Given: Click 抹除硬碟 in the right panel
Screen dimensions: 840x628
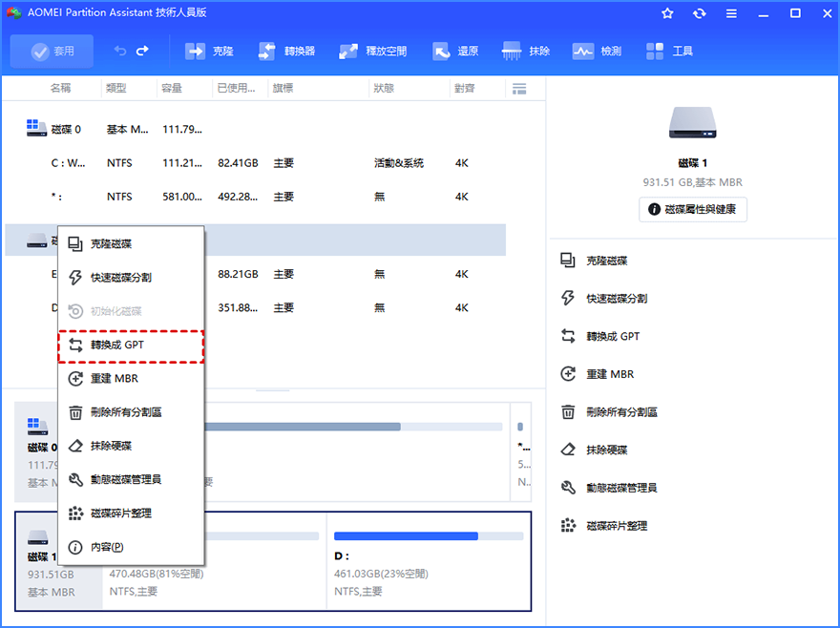Looking at the screenshot, I should coord(594,450).
